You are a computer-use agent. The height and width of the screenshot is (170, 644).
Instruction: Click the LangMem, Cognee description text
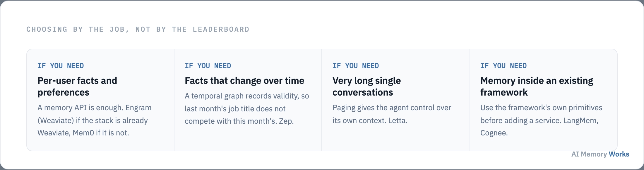coord(541,120)
